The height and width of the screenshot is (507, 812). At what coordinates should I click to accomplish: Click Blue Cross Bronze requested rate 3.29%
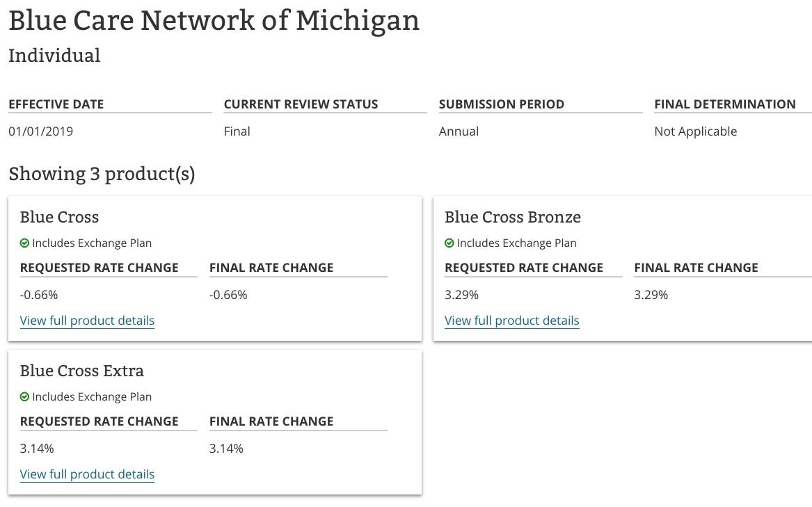click(461, 295)
